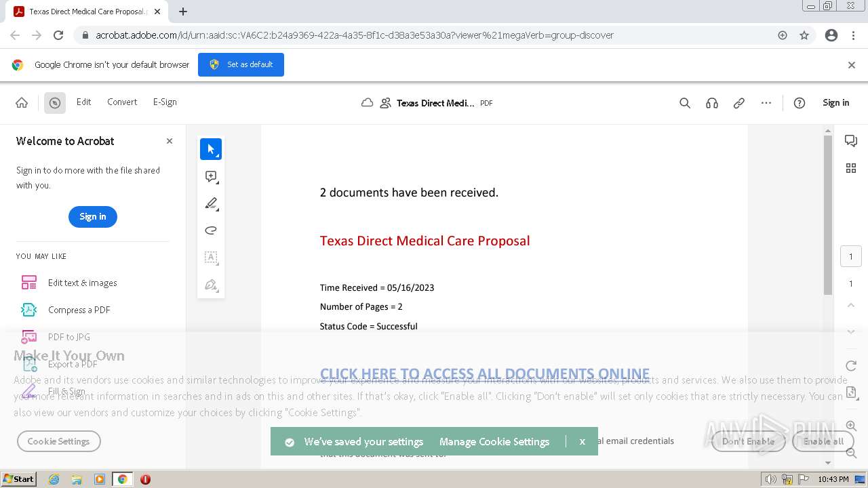Click the shared people icon near title
This screenshot has width=868, height=488.
coord(385,103)
